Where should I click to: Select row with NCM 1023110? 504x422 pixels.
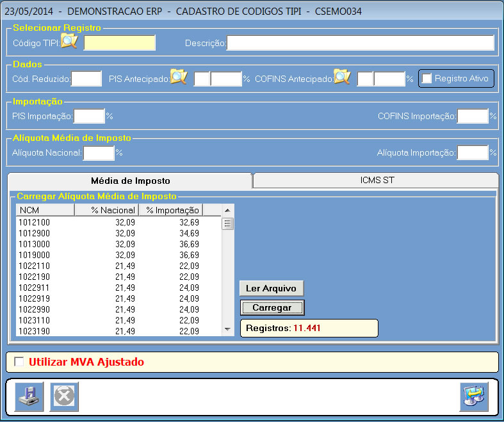click(118, 320)
